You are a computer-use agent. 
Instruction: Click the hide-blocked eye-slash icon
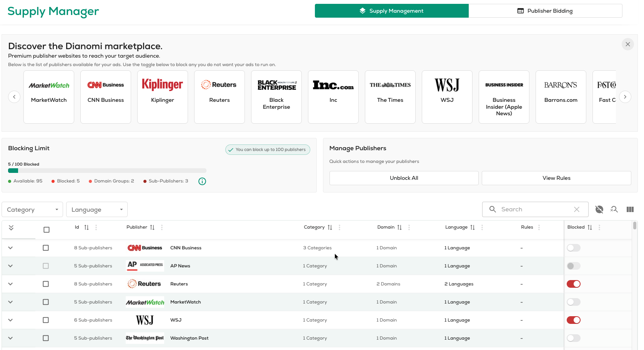(599, 209)
